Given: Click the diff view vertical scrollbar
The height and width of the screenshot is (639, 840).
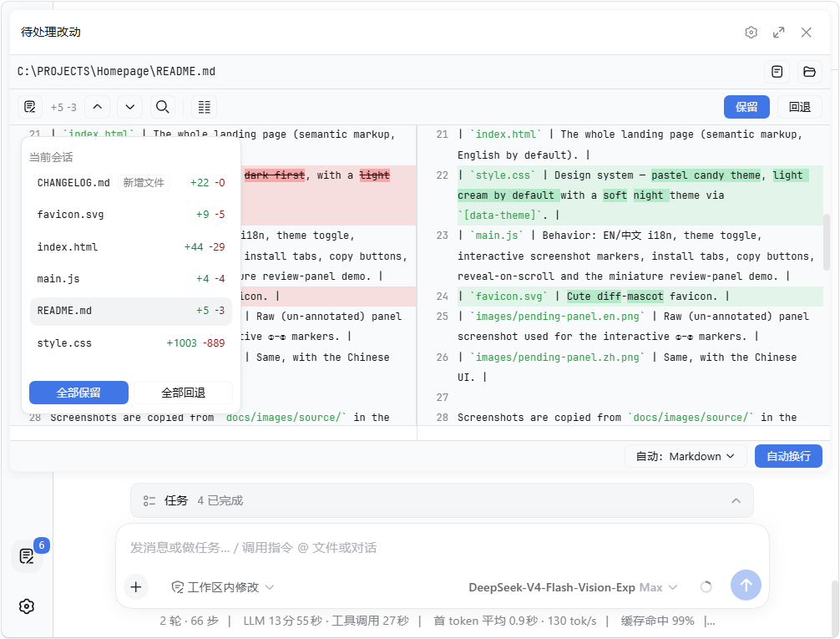Looking at the screenshot, I should (827, 241).
